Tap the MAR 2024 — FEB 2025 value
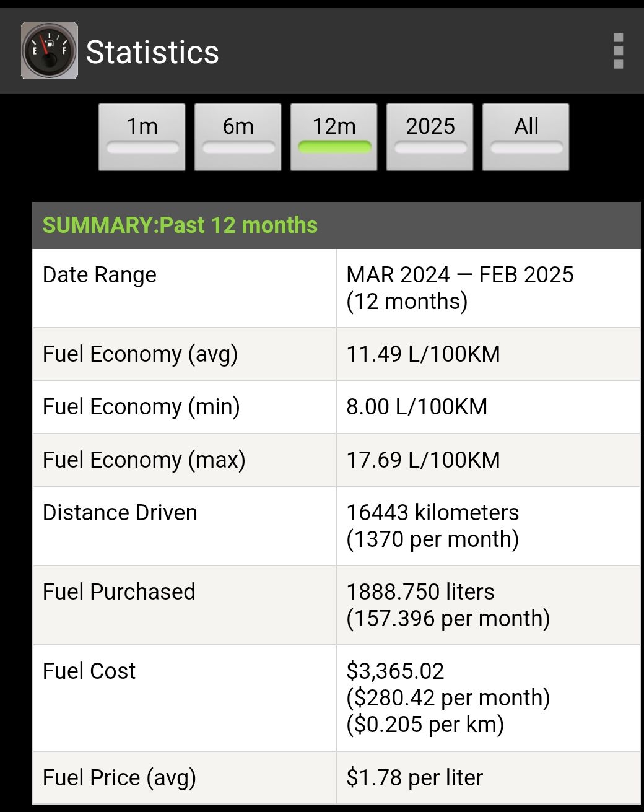 459,275
